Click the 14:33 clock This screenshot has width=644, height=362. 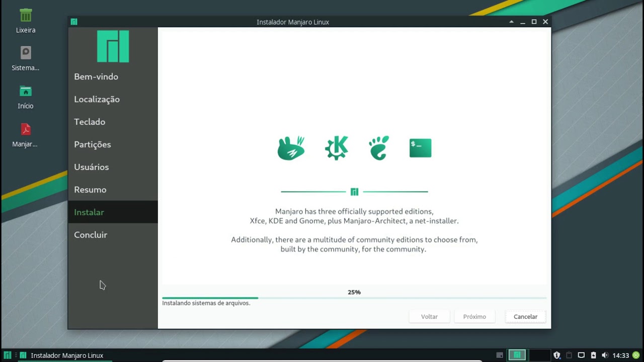(x=621, y=355)
